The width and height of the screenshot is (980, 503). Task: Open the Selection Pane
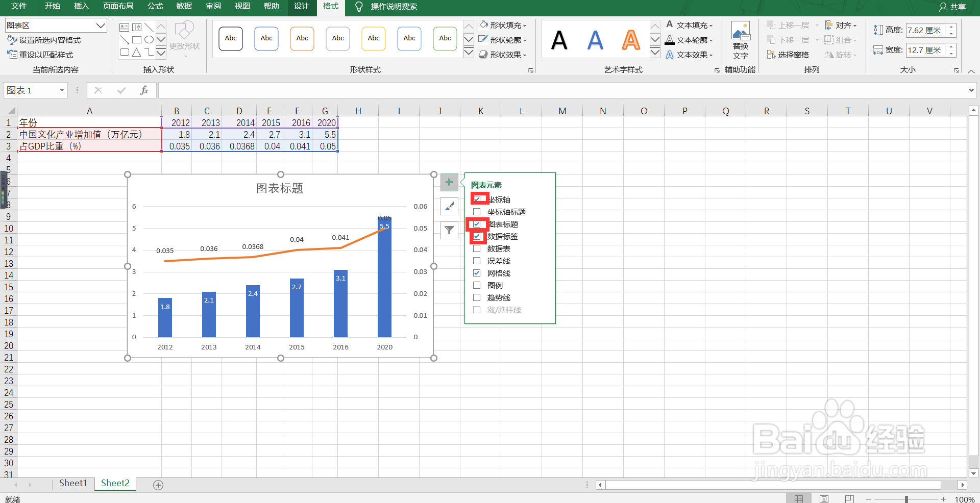788,55
